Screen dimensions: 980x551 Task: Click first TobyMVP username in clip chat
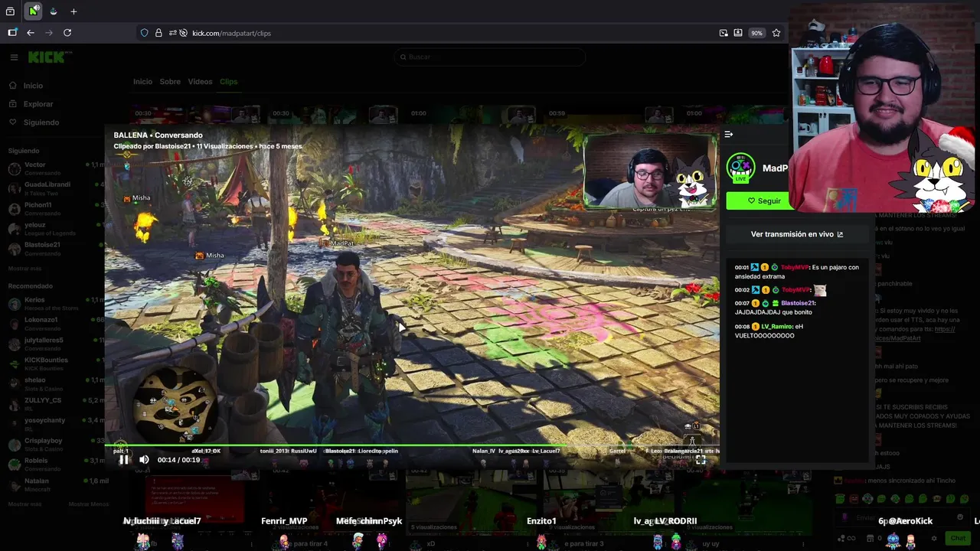point(795,267)
